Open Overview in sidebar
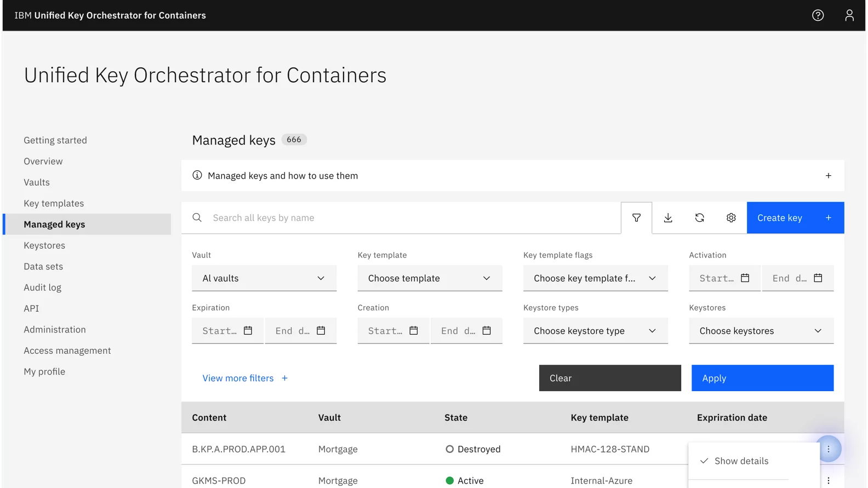Viewport: 868px width, 488px height. coord(43,161)
